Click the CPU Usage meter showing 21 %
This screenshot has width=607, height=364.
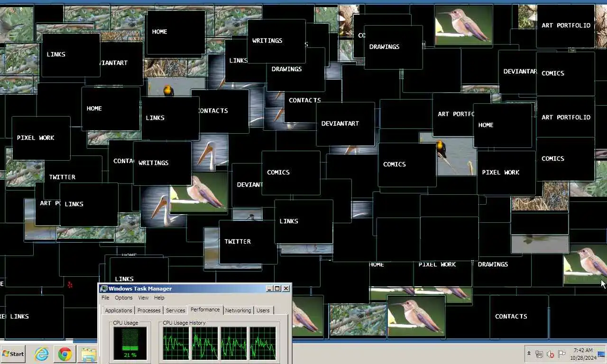coord(130,344)
